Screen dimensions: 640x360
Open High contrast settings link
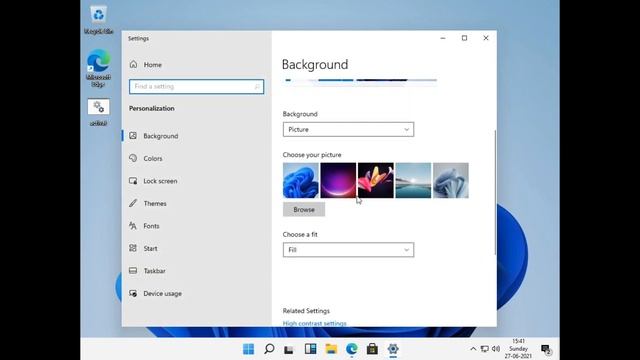(314, 323)
